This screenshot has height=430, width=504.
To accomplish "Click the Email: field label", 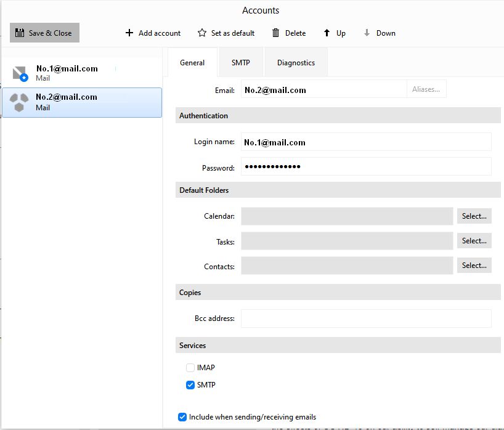I will tap(225, 91).
